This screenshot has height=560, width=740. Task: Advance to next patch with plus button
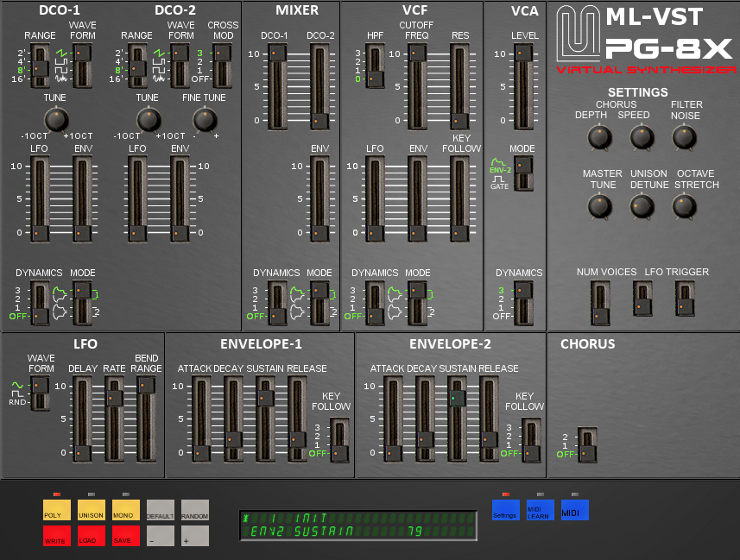point(195,535)
